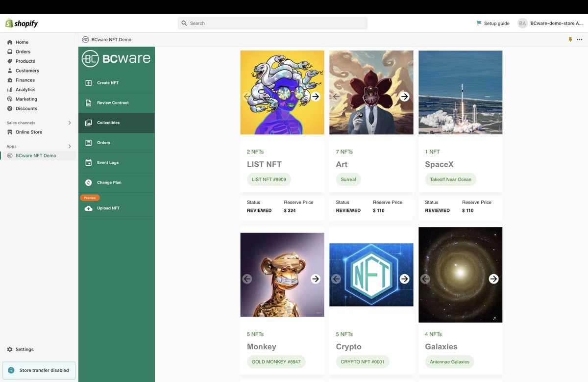Click the CRYPTO NFT #0001 tag
588x382 pixels.
point(363,362)
